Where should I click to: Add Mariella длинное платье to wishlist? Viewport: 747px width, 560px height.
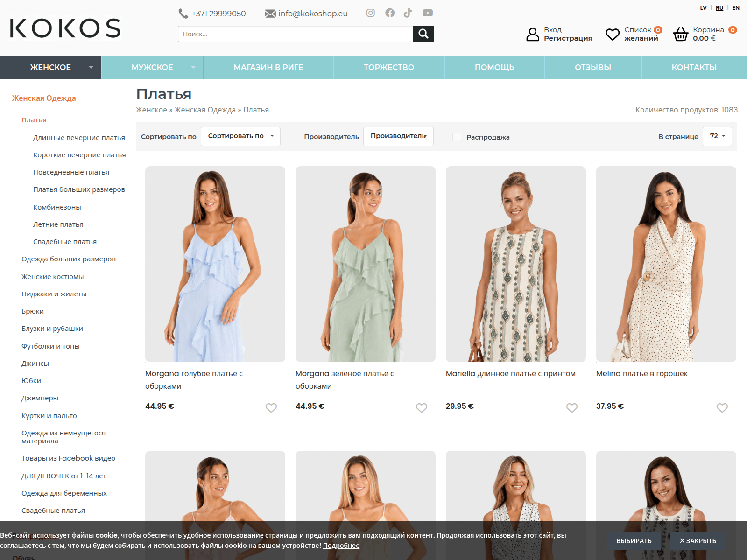coord(572,407)
